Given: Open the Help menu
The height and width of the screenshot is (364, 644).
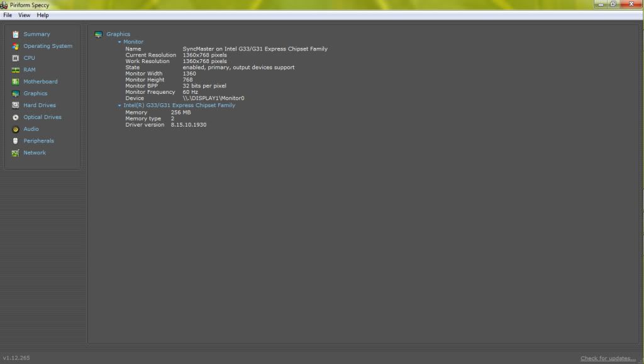Looking at the screenshot, I should point(43,15).
